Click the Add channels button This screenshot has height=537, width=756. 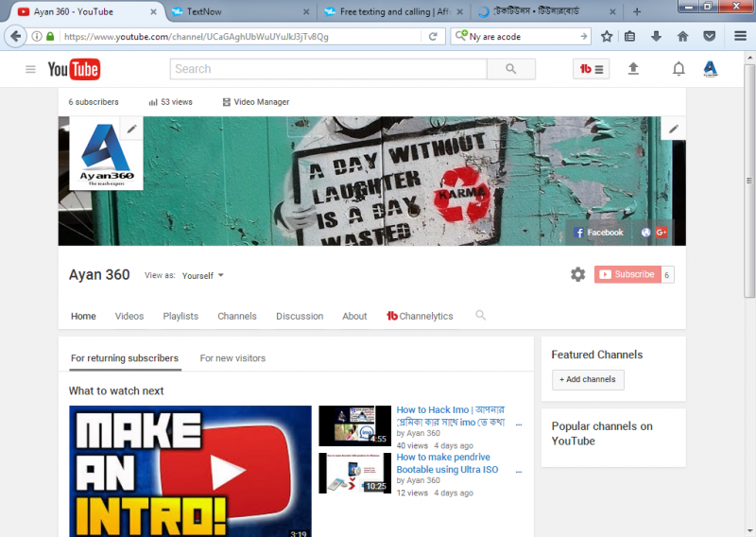pyautogui.click(x=588, y=380)
